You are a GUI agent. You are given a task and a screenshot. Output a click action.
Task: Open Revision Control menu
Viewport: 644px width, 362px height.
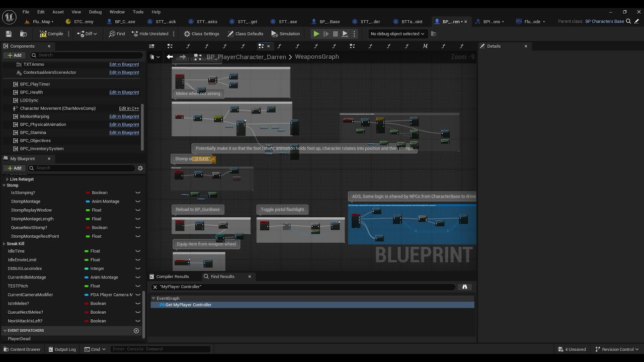pyautogui.click(x=617, y=349)
